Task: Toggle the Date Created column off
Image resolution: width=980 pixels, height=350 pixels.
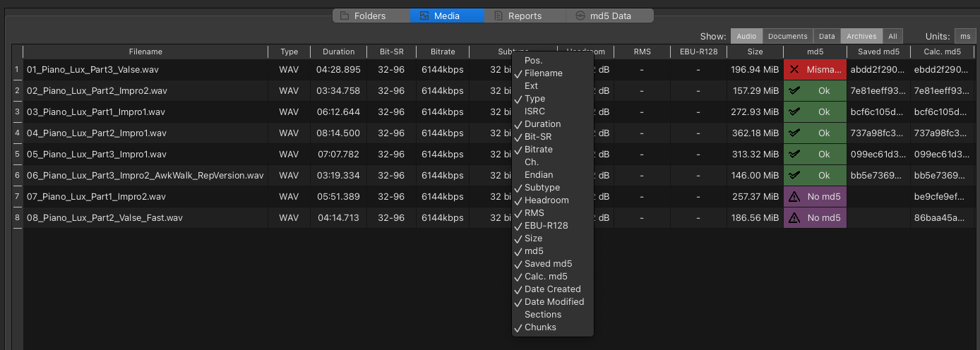Action: point(552,289)
